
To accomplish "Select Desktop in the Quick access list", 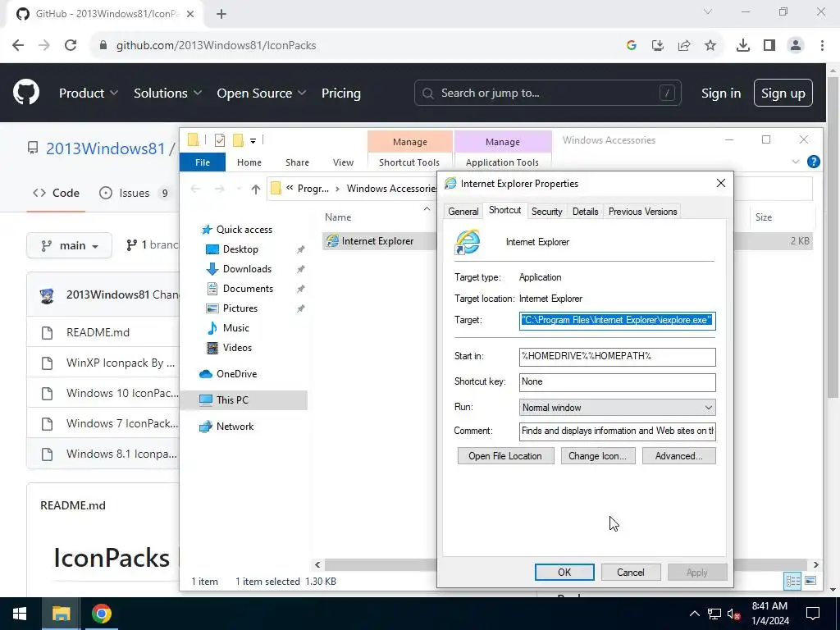I will coord(240,249).
